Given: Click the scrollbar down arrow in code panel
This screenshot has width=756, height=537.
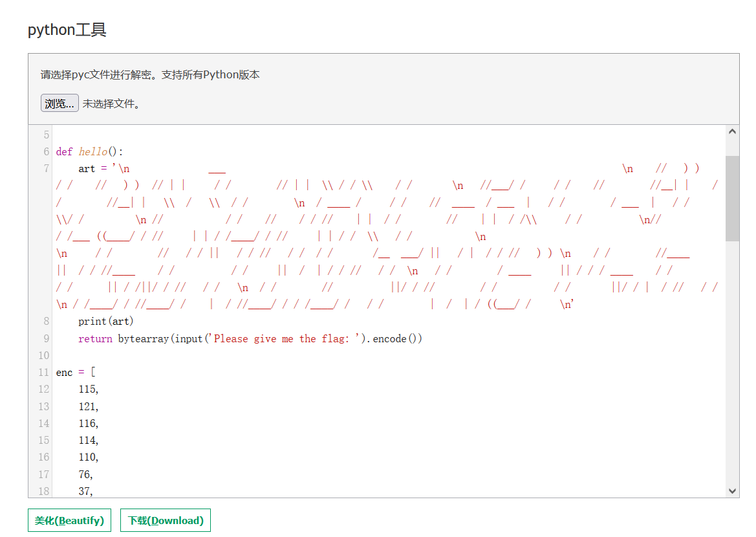Looking at the screenshot, I should (x=732, y=491).
